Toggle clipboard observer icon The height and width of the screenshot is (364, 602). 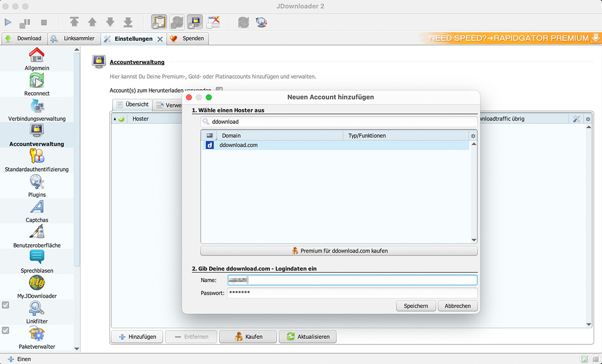159,22
